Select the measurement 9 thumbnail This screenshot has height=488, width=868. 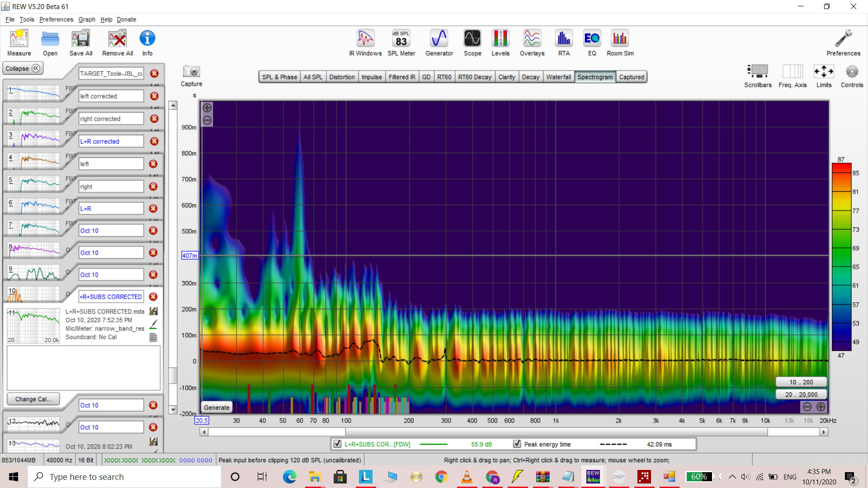pyautogui.click(x=33, y=273)
